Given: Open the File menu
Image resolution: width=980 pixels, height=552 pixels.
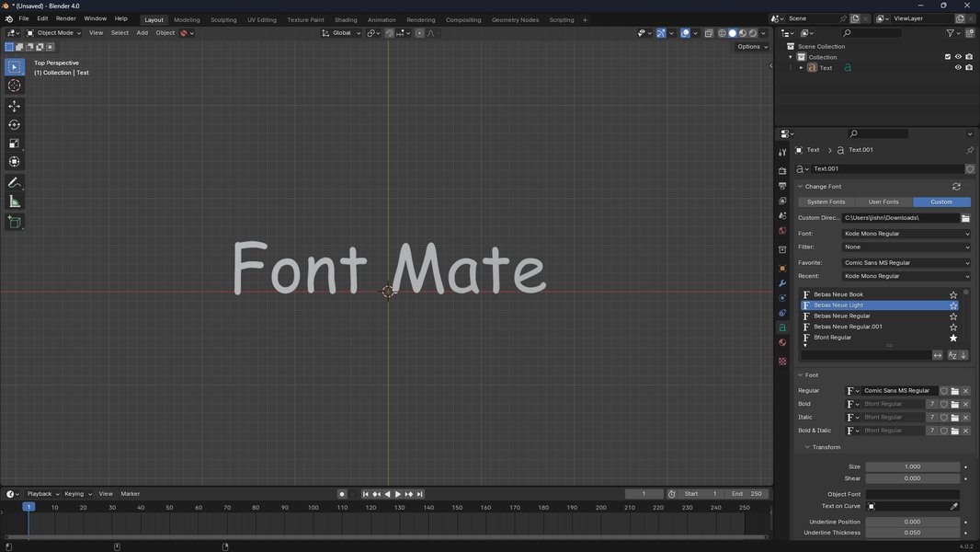Looking at the screenshot, I should [x=24, y=18].
